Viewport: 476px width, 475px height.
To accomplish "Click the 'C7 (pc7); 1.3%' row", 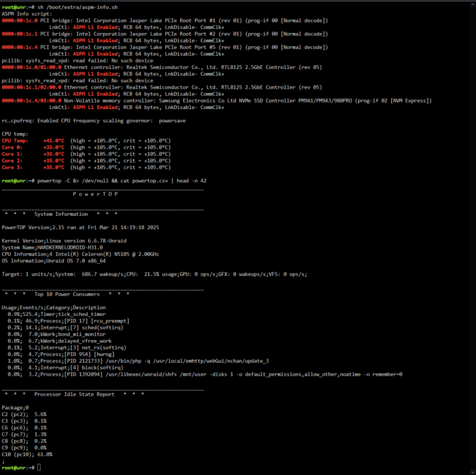I will click(24, 434).
